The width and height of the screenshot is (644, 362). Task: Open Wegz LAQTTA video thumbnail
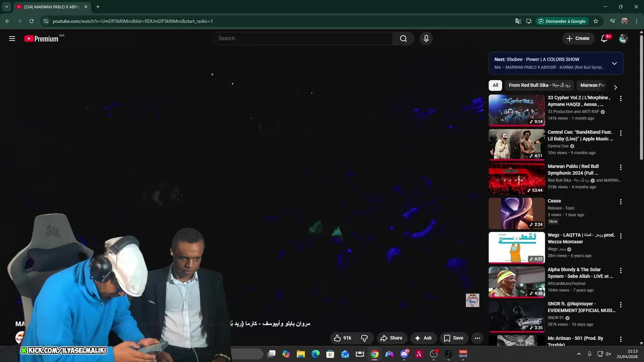(517, 248)
